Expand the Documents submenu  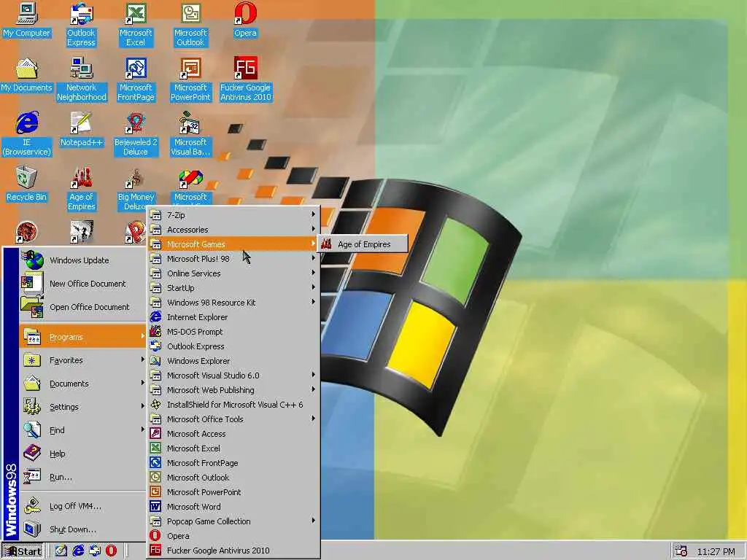[83, 384]
